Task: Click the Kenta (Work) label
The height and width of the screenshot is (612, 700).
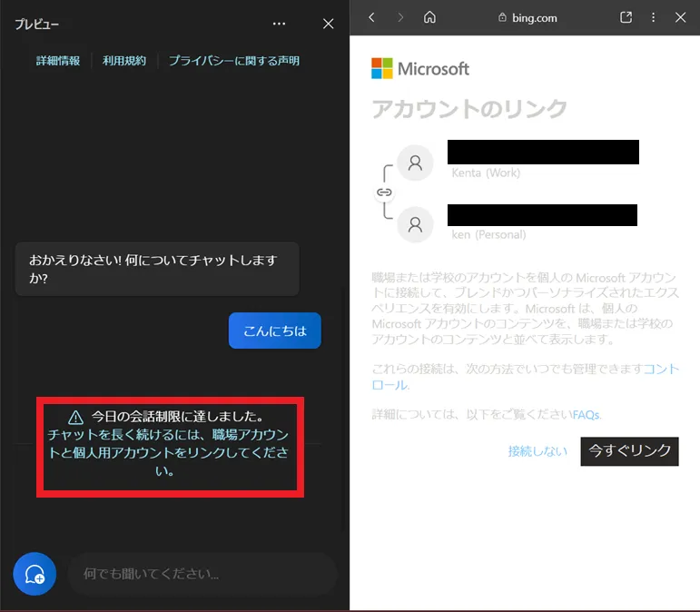Action: [x=486, y=173]
